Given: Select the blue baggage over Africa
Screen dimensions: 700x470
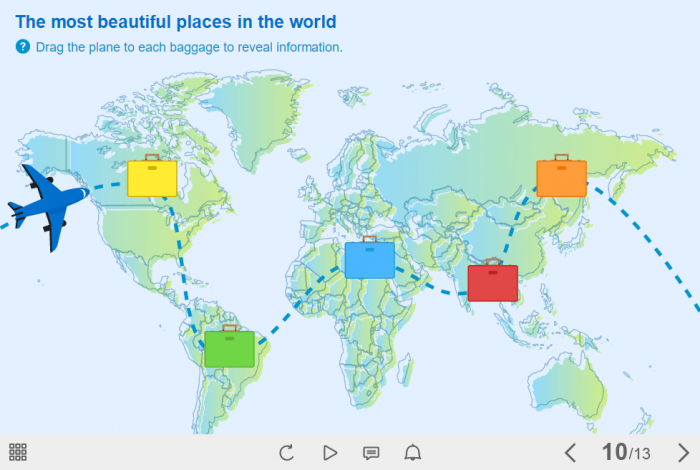Looking at the screenshot, I should [369, 259].
